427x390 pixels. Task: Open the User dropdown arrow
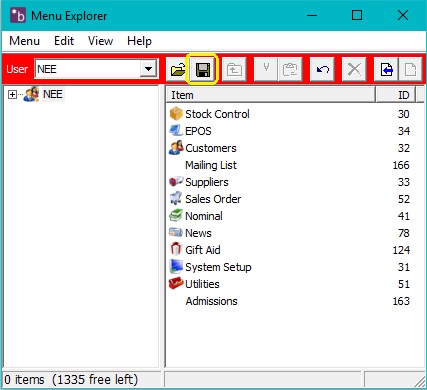click(x=148, y=69)
